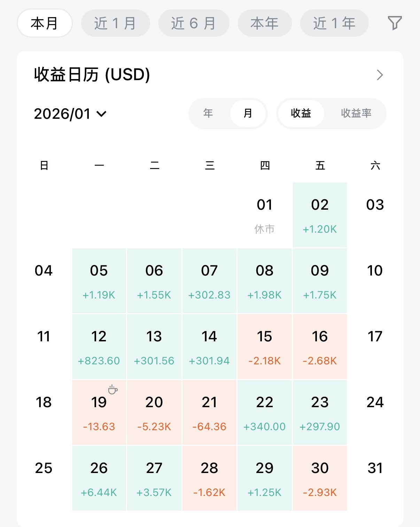420x527 pixels.
Task: Toggle display to 收益 amount mode
Action: tap(301, 113)
